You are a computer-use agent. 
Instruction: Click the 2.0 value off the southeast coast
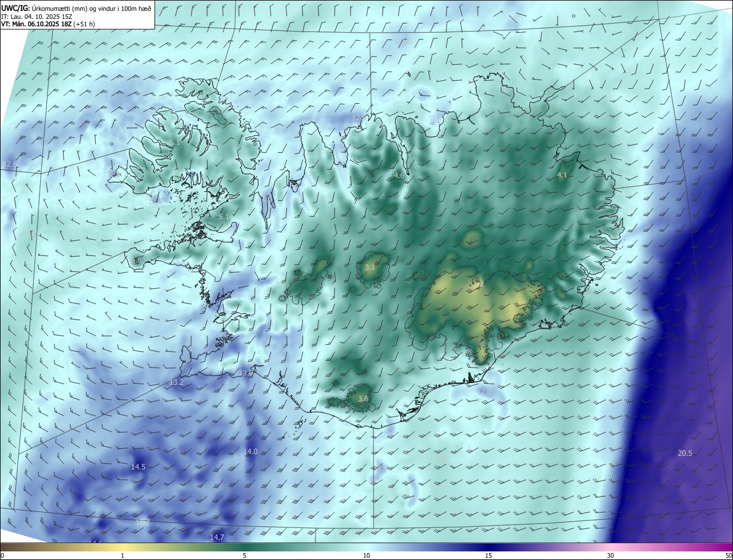click(x=486, y=391)
